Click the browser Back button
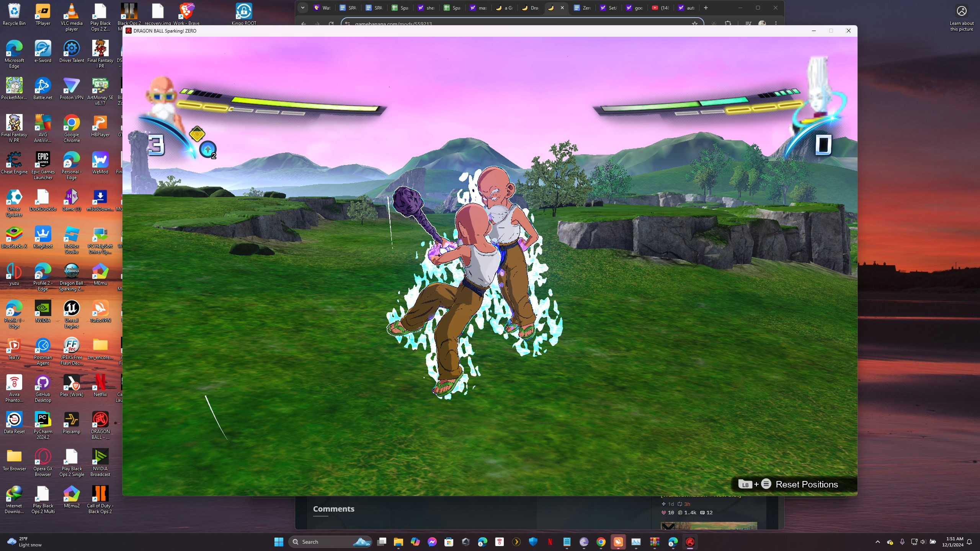Screen dimensions: 980x551 click(x=303, y=24)
